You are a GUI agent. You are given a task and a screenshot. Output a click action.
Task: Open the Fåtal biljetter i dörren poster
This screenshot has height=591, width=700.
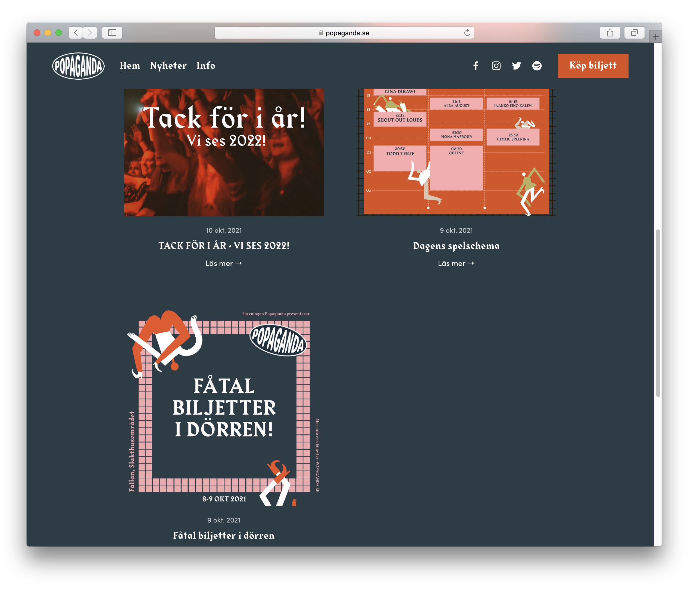(224, 407)
